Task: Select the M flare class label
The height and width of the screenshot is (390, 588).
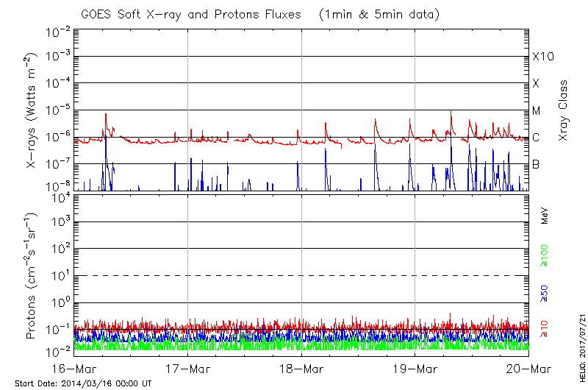Action: click(537, 110)
